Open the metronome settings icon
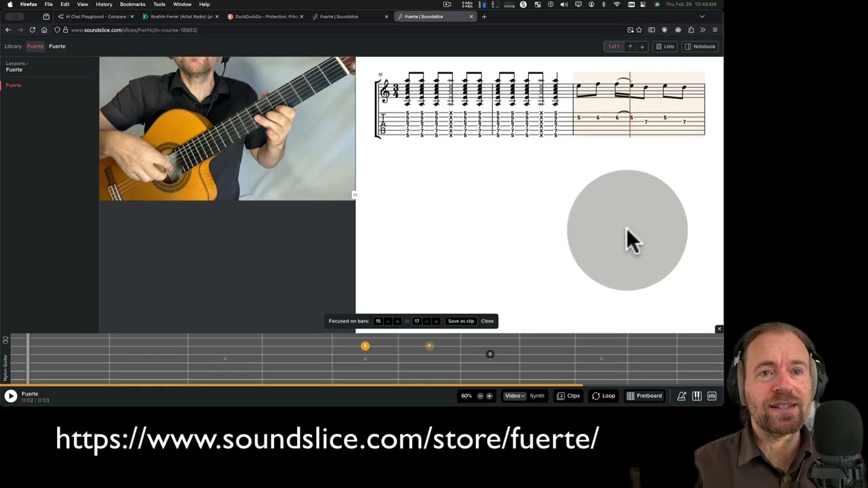Screen dimensions: 868x488 682,396
